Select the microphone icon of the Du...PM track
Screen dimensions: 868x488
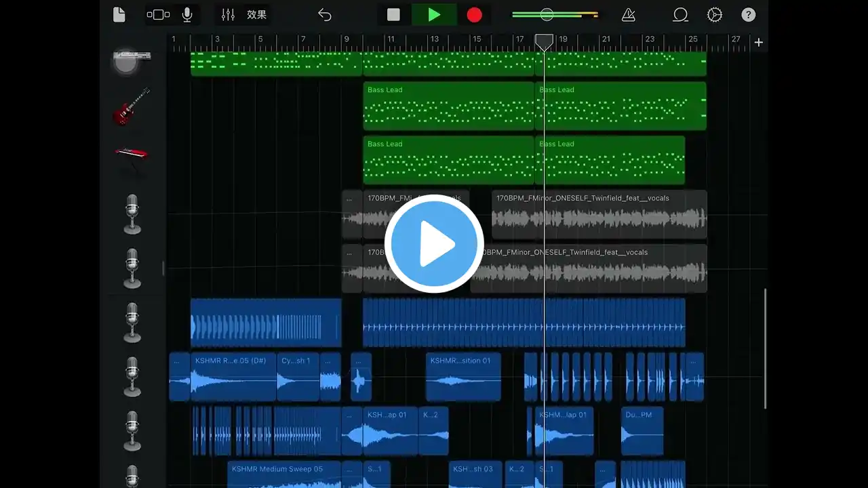133,431
